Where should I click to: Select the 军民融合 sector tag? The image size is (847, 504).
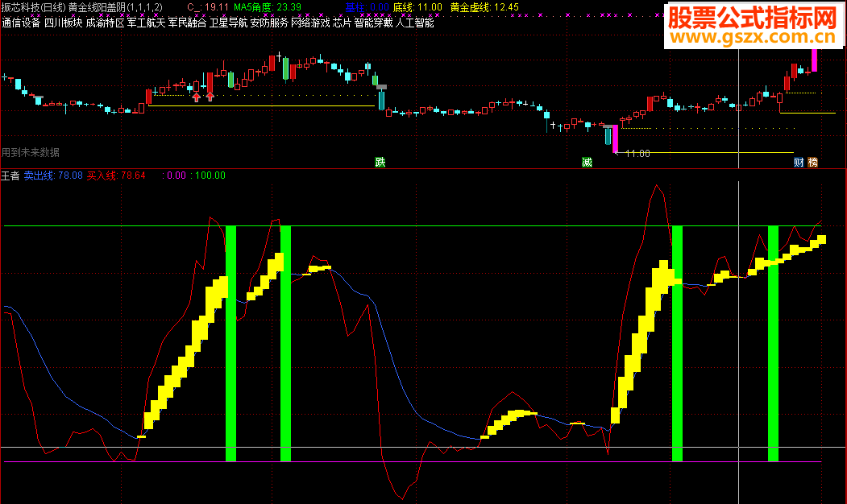pyautogui.click(x=188, y=23)
